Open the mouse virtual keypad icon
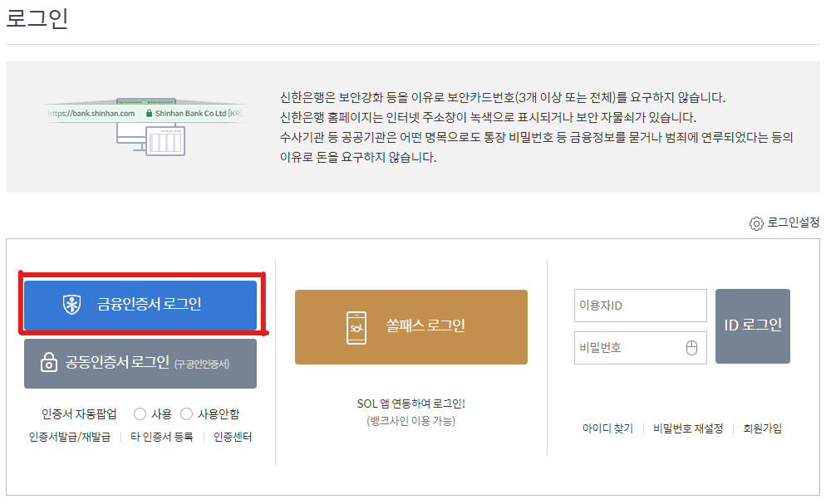This screenshot has height=504, width=826. 691,348
